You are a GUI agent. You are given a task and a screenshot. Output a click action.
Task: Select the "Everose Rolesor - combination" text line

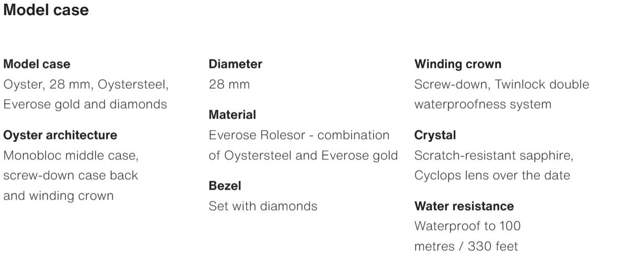pyautogui.click(x=299, y=135)
